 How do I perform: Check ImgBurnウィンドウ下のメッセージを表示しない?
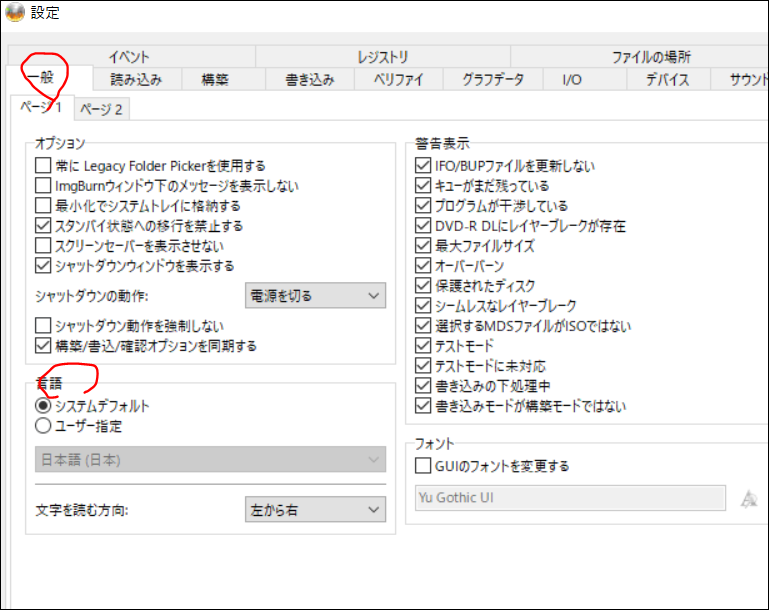[43, 186]
